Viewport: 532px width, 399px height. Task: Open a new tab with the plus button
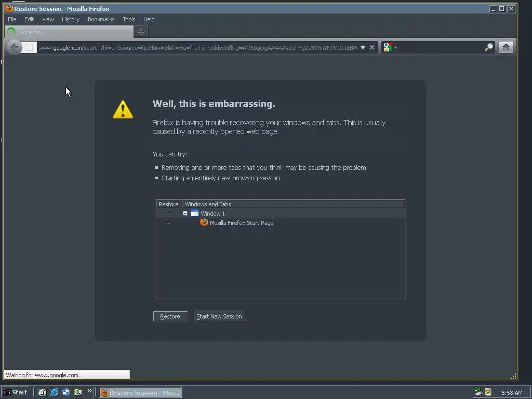(x=141, y=32)
